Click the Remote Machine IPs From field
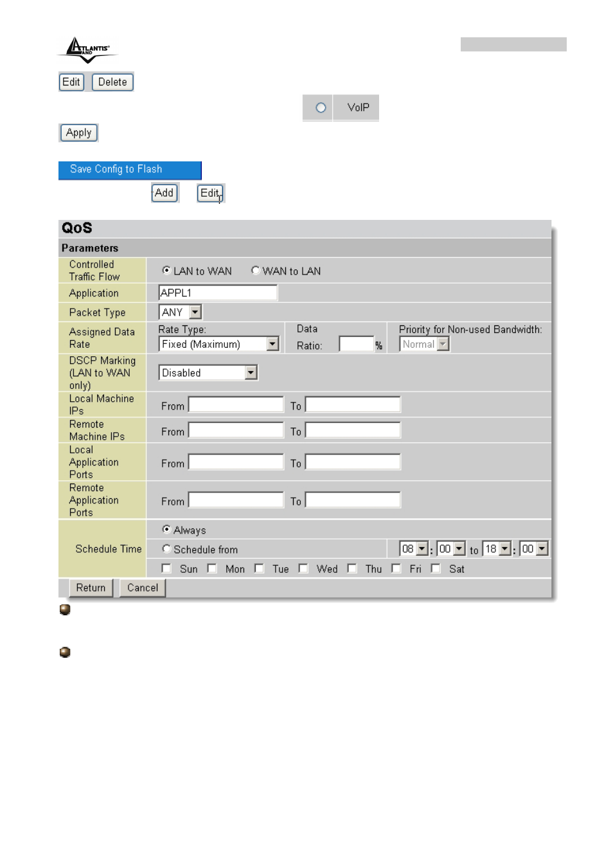This screenshot has width=613, height=868. coord(236,430)
